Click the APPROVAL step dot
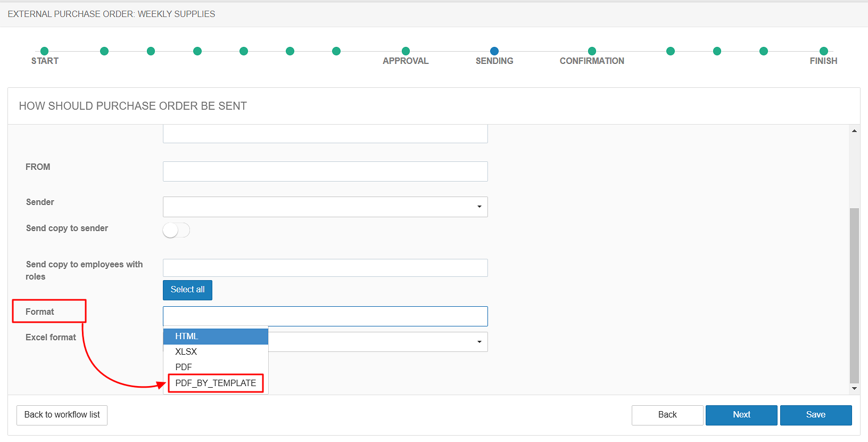The height and width of the screenshot is (442, 868). [x=406, y=51]
